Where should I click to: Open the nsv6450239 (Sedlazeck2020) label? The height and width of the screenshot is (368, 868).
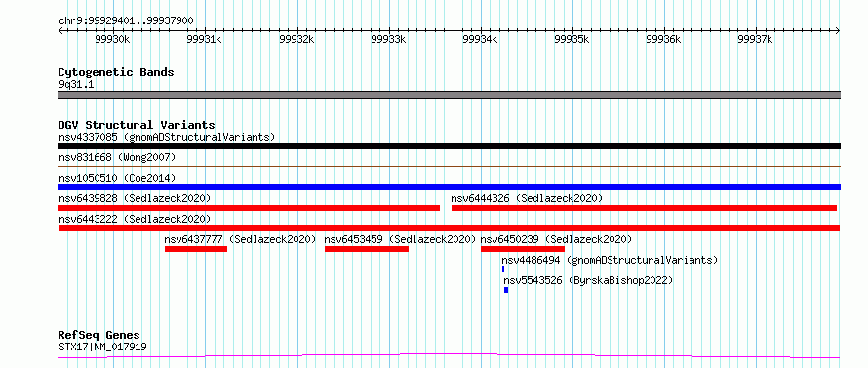[x=556, y=239]
